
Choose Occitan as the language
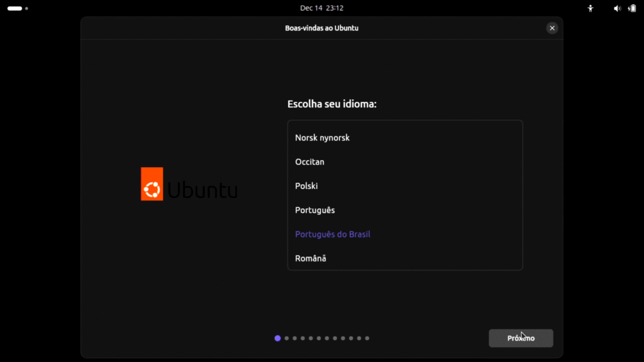(x=310, y=162)
